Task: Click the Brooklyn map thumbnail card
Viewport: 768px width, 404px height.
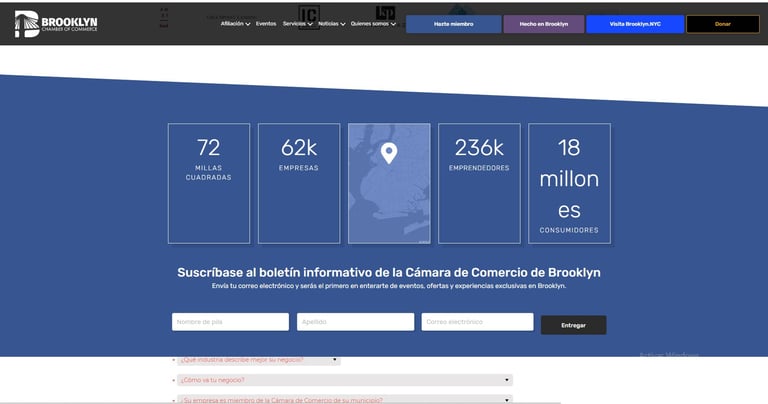Action: point(389,184)
